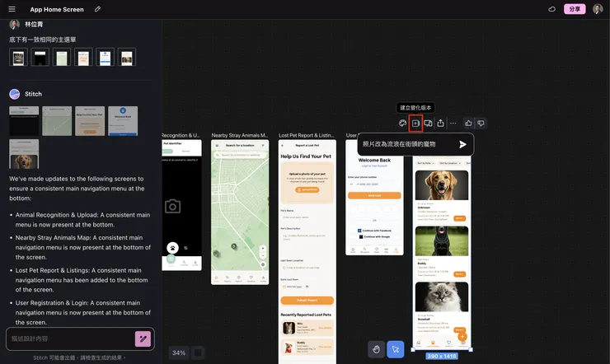Open the hamburger main menu
610x364 pixels.
[12, 9]
